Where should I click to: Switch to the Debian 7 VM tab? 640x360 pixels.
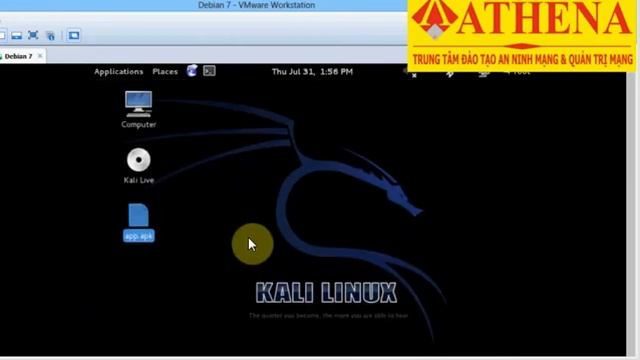[x=18, y=56]
